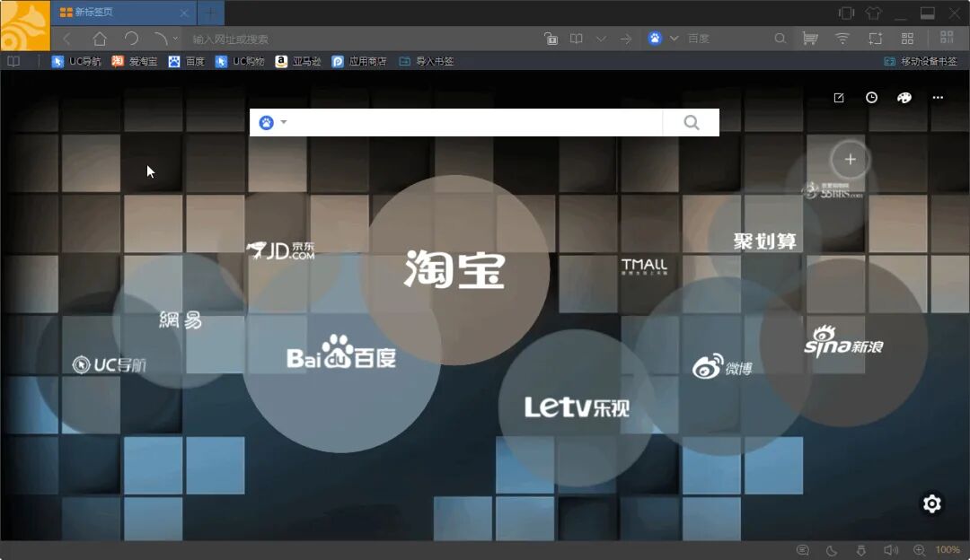
Task: Toggle the bookmarks sidebar book icon
Action: (13, 61)
